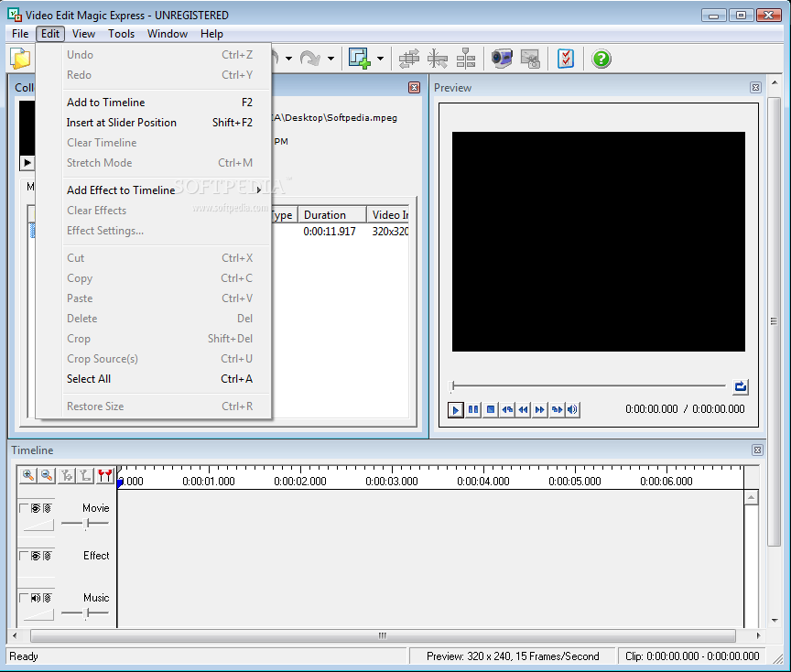
Task: Check the Movie track checkbox
Action: click(x=23, y=507)
